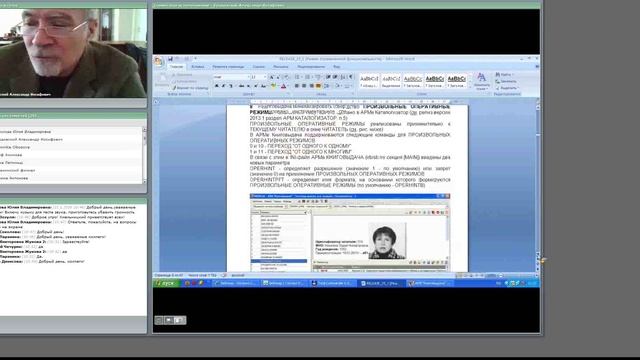The width and height of the screenshot is (640, 360).
Task: Toggle Italic formatting in Word ribbon
Action: (x=224, y=86)
